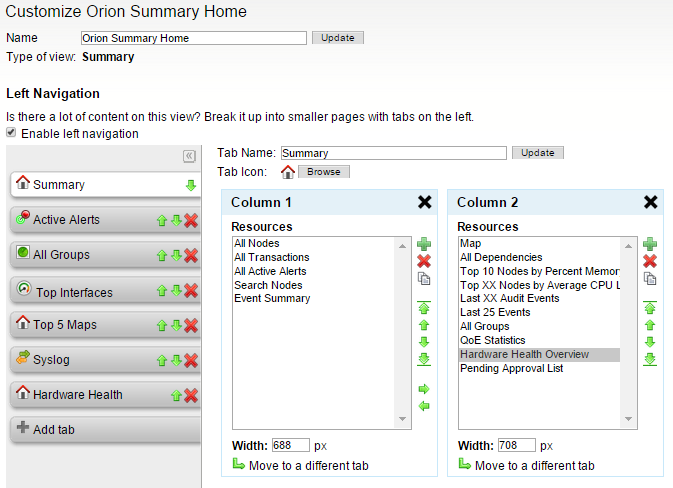Viewport: 673px width, 488px height.
Task: Move the Active Alerts tab down
Action: (176, 221)
